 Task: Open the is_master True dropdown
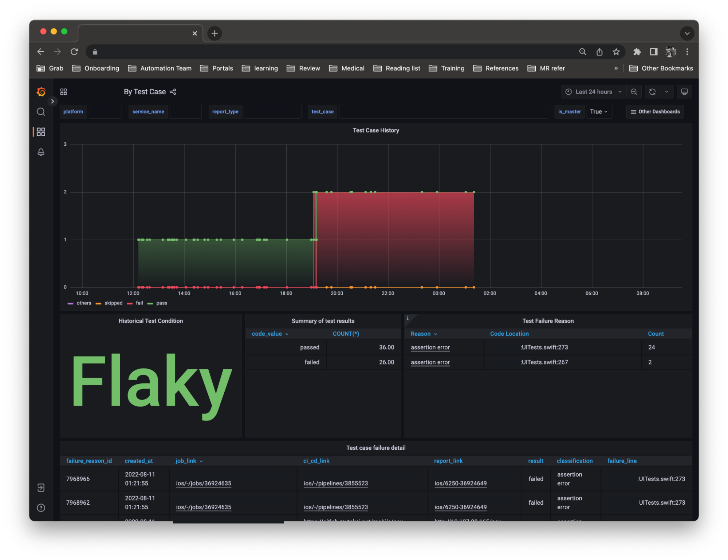click(599, 112)
